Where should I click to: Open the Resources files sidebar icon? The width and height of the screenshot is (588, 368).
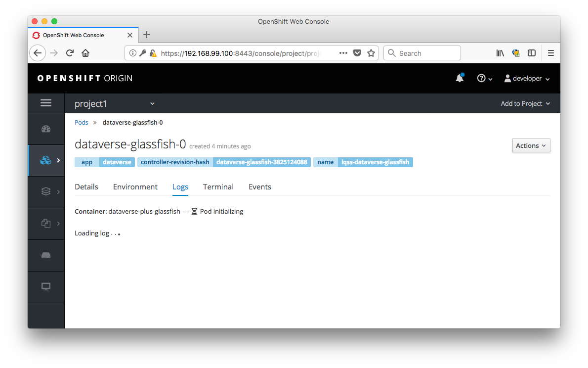click(46, 224)
